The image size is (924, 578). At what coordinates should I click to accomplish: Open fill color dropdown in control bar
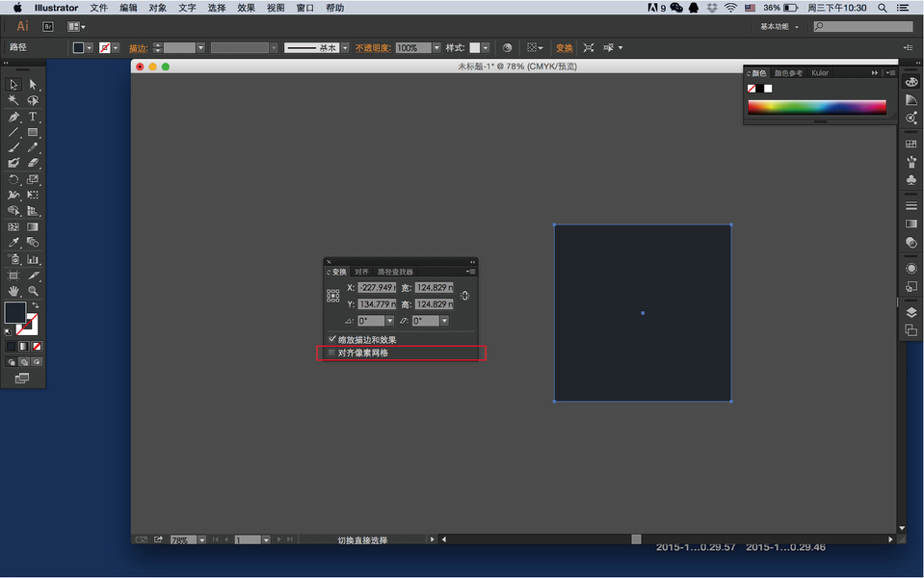pyautogui.click(x=89, y=48)
